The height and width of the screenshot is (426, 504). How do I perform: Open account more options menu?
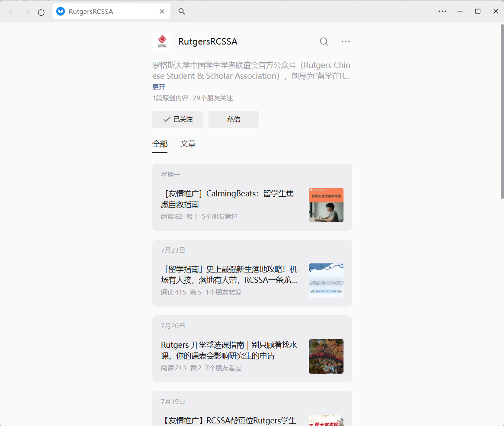click(346, 42)
